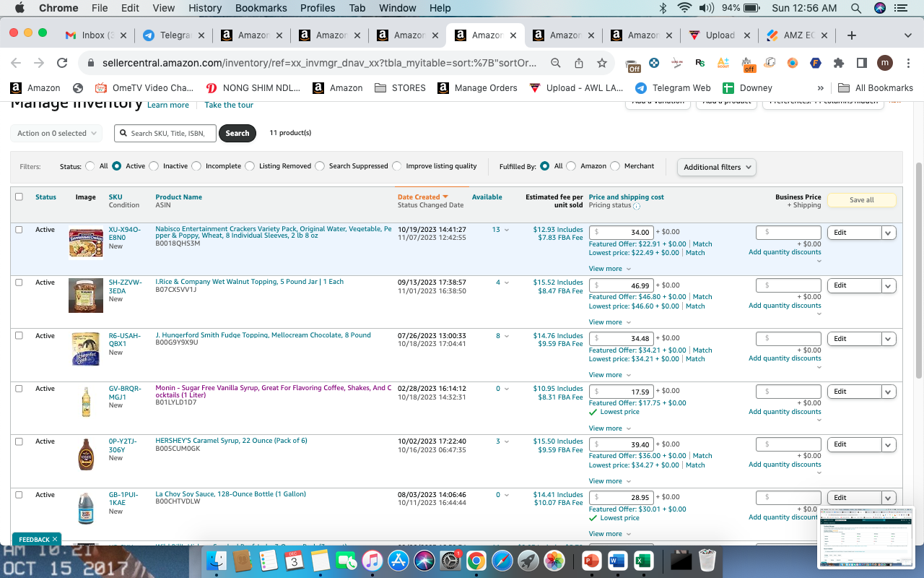Switch to Google Chrome in the Dock
924x578 pixels.
pos(476,560)
